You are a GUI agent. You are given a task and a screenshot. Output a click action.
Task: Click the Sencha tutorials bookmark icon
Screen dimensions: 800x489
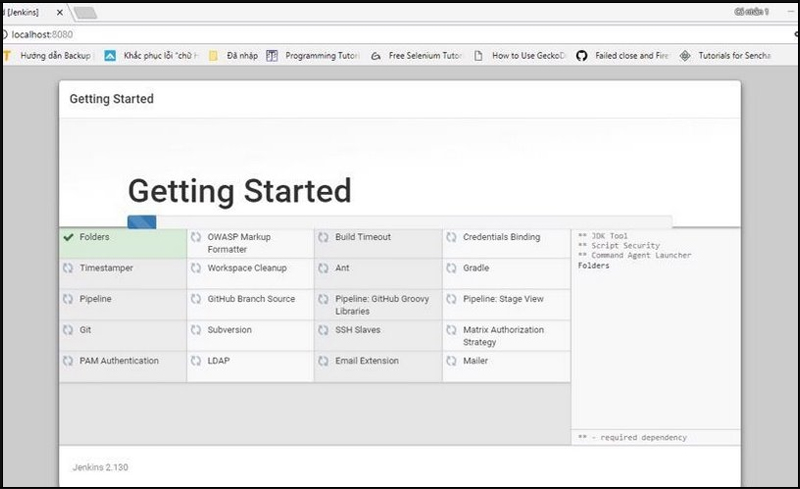tap(685, 56)
